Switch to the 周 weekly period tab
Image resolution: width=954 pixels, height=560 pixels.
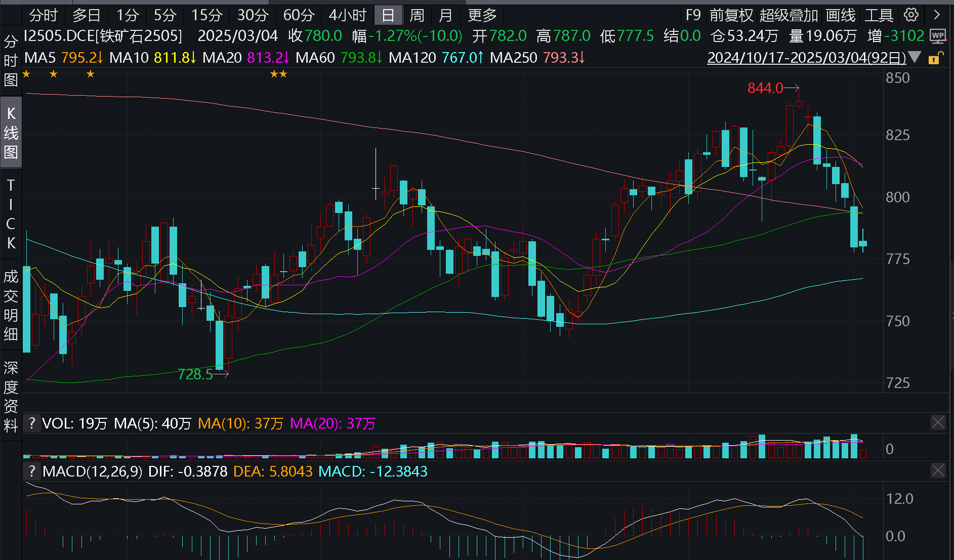click(417, 15)
